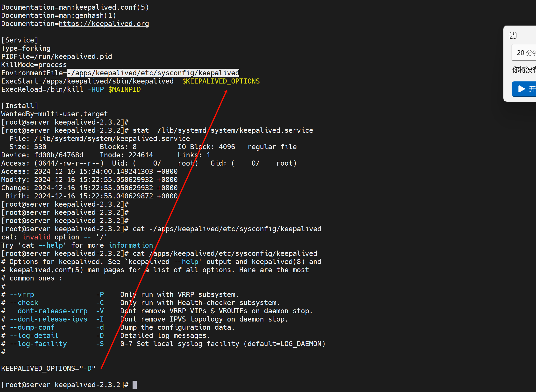The image size is (536, 392).
Task: Click the 'stat' command on the prompt line
Action: [x=141, y=130]
